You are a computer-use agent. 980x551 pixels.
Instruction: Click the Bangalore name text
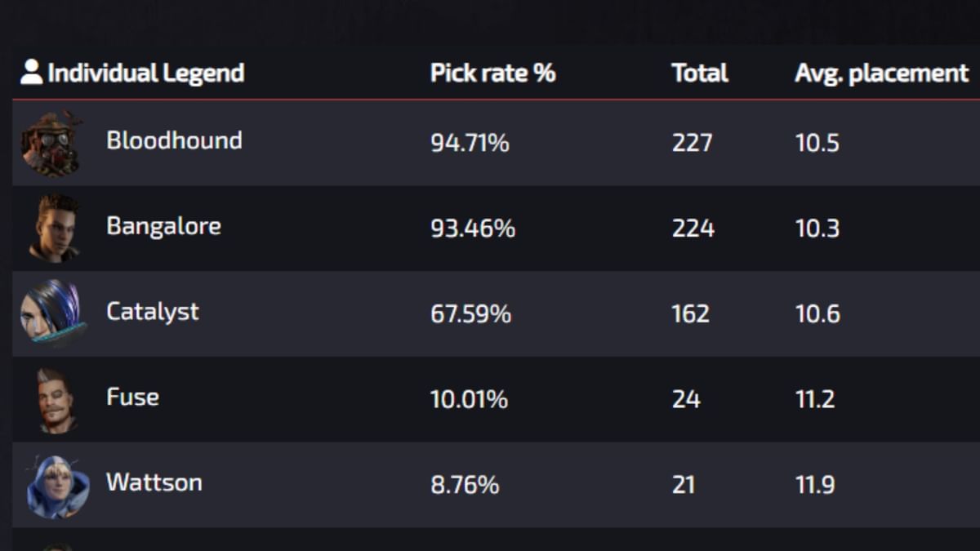tap(163, 226)
